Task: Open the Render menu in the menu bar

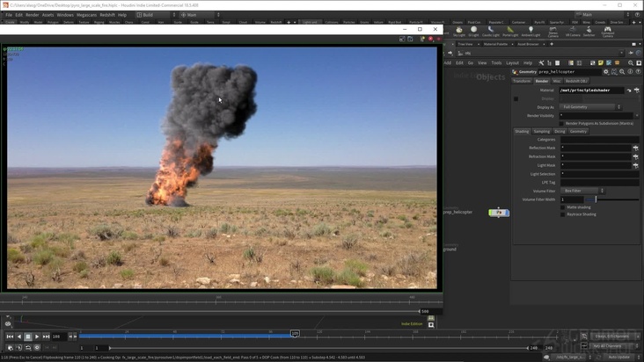Action: point(33,15)
